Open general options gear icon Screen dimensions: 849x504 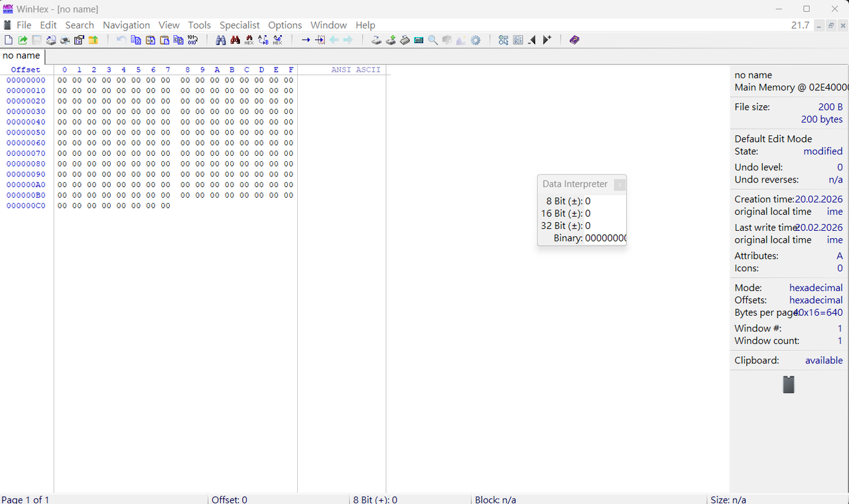pyautogui.click(x=476, y=40)
